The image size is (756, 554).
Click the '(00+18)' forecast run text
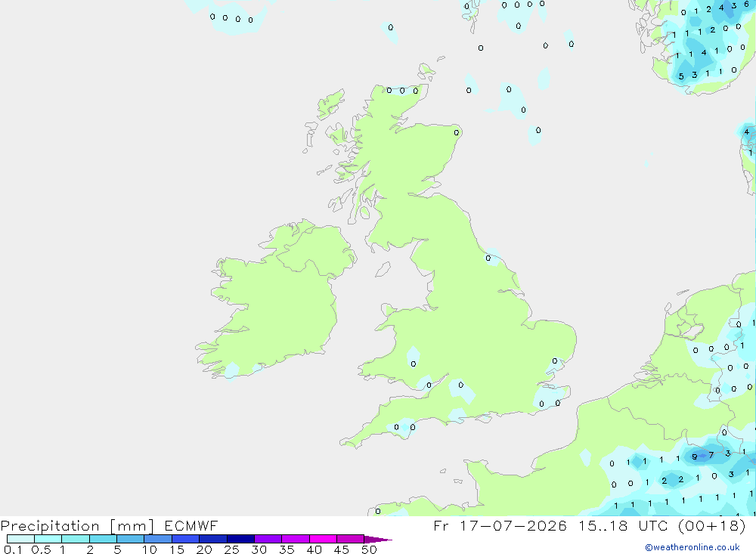click(x=712, y=525)
